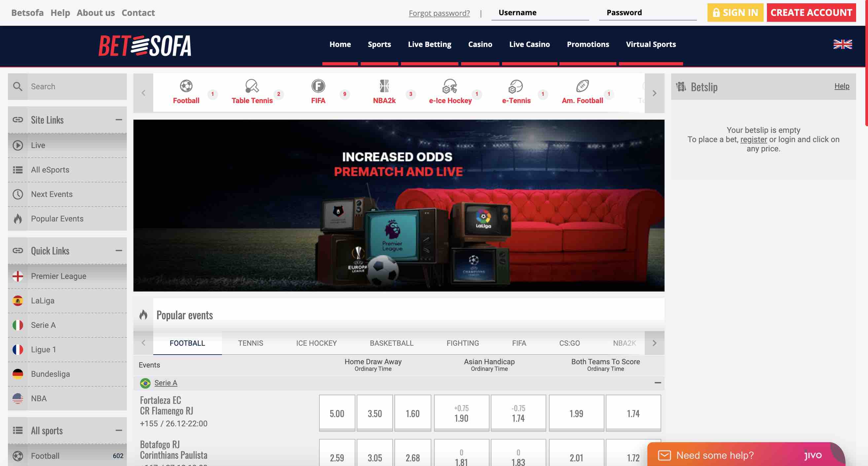This screenshot has width=868, height=466.
Task: Click the Next Events clock icon
Action: click(18, 194)
